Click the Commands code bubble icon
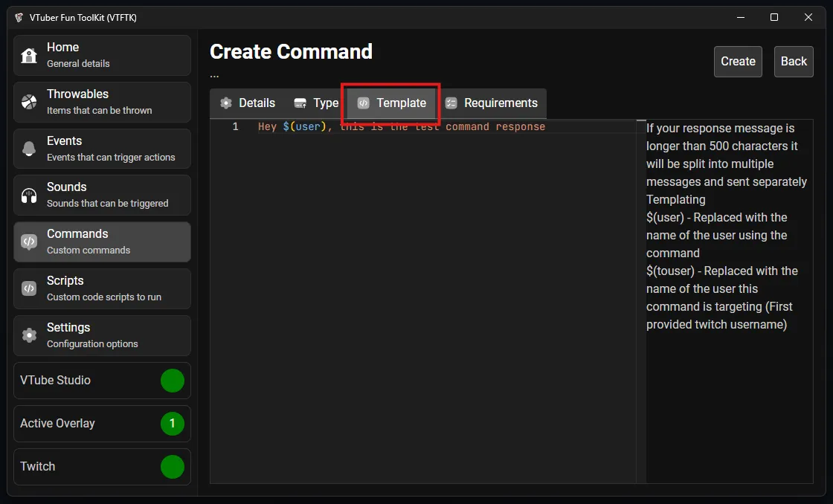The height and width of the screenshot is (504, 833). coord(29,242)
